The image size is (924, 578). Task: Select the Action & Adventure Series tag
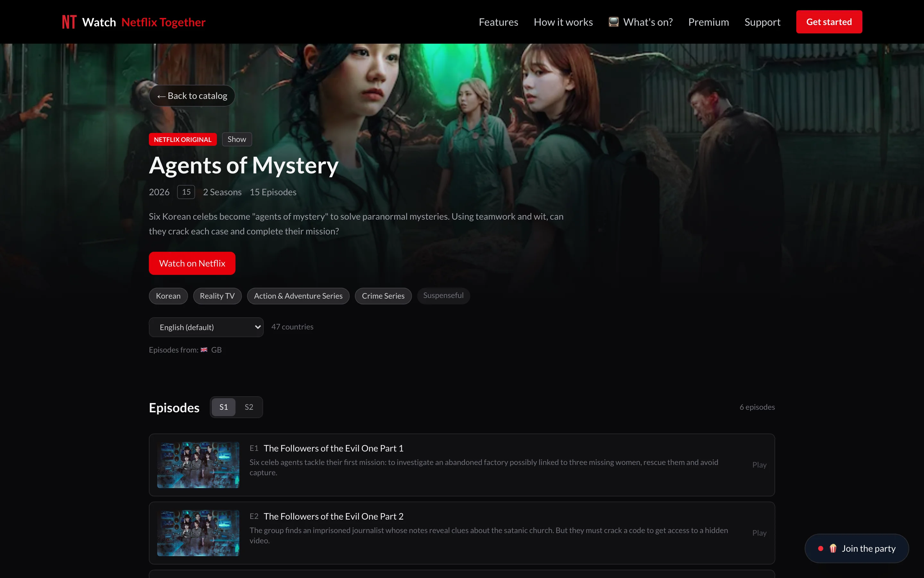click(298, 296)
